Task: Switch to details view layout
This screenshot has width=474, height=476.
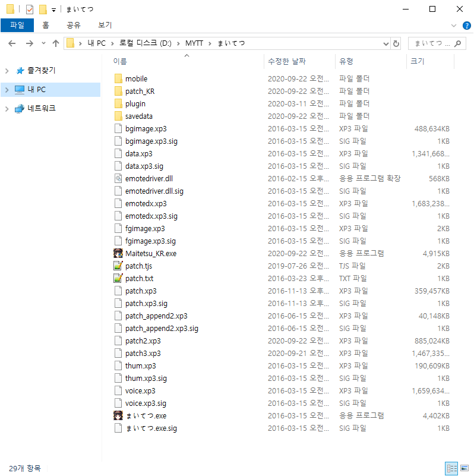Action: tap(451, 468)
